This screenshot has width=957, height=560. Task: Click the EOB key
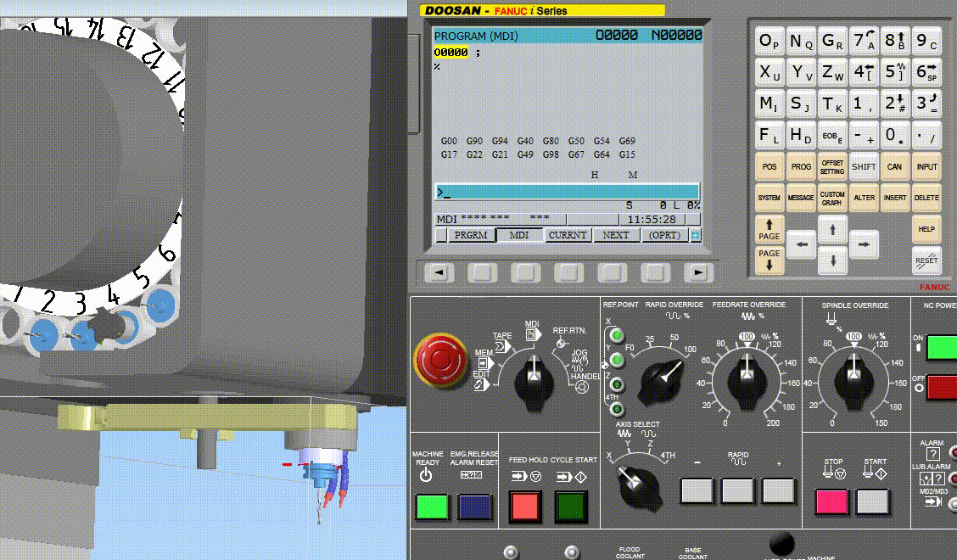tap(832, 135)
